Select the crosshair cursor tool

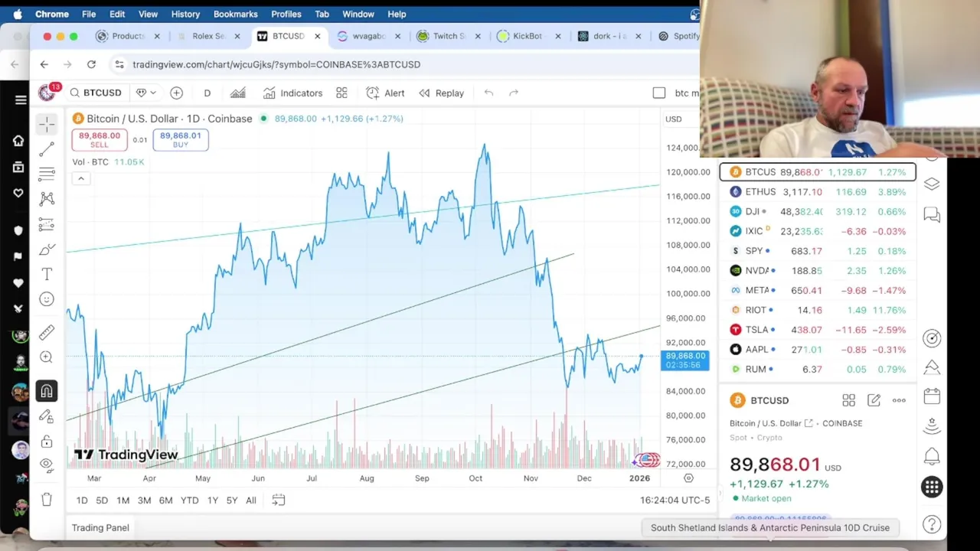47,124
